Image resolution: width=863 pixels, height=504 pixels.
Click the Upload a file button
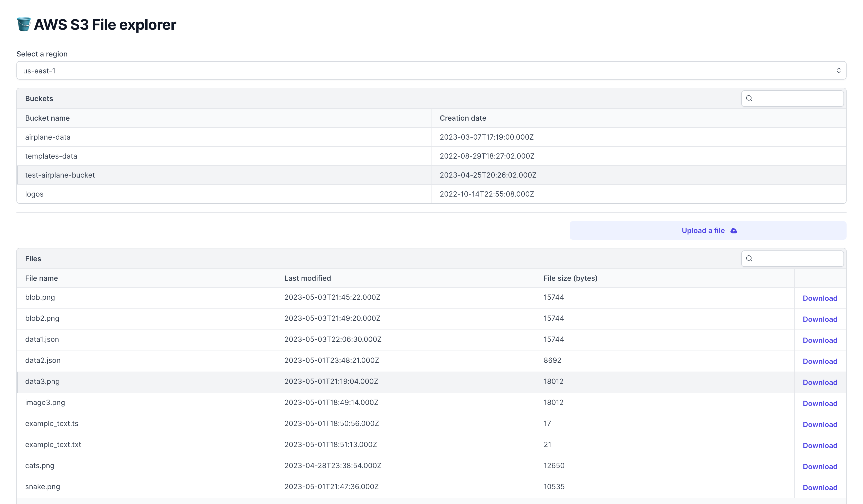point(708,231)
